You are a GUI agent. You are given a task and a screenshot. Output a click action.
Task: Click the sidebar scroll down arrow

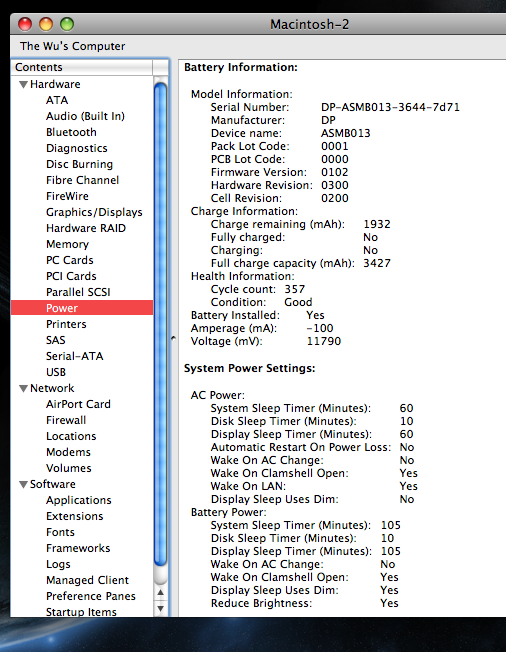pos(160,608)
